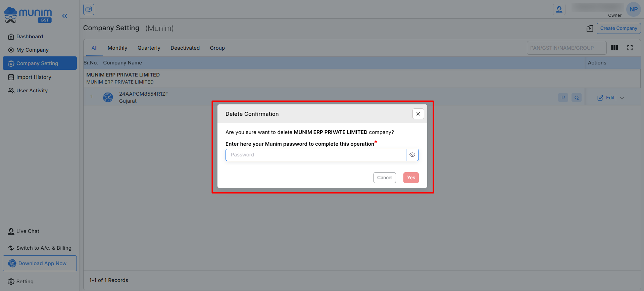Click the GST emblem icon in row 1
The image size is (644, 291).
tap(108, 97)
